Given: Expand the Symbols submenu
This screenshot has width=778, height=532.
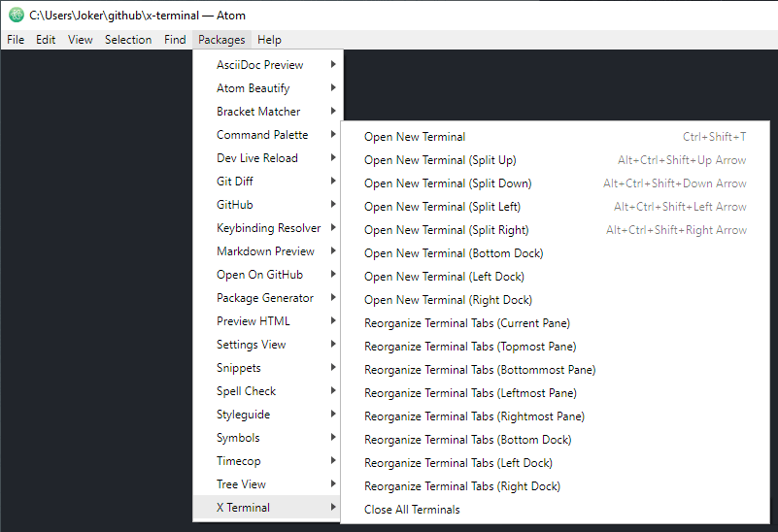Looking at the screenshot, I should (x=267, y=437).
